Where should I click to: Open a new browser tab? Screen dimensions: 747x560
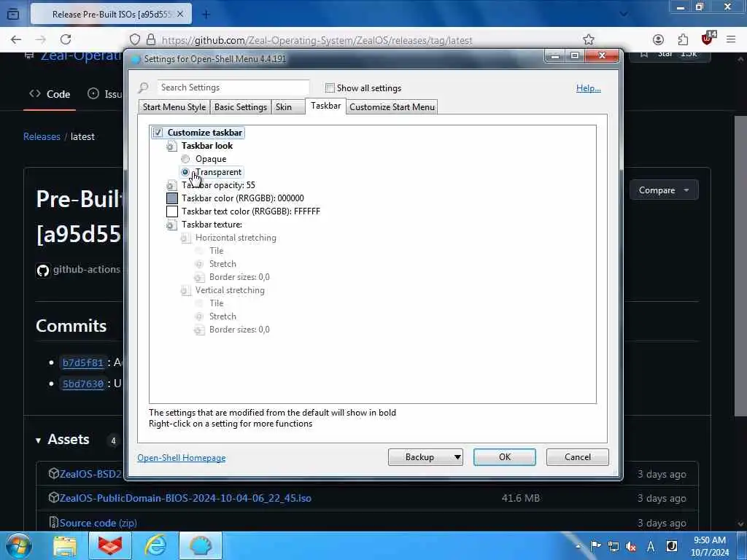point(206,15)
